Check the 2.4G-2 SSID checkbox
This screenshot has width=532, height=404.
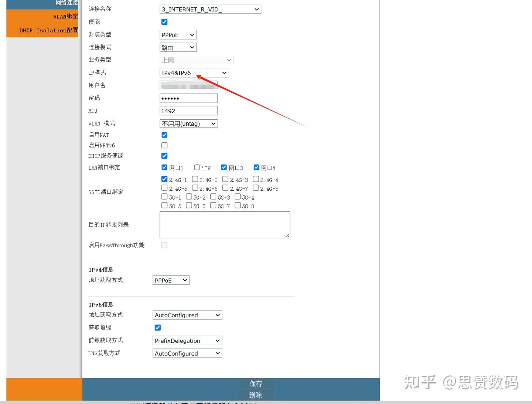pyautogui.click(x=195, y=179)
